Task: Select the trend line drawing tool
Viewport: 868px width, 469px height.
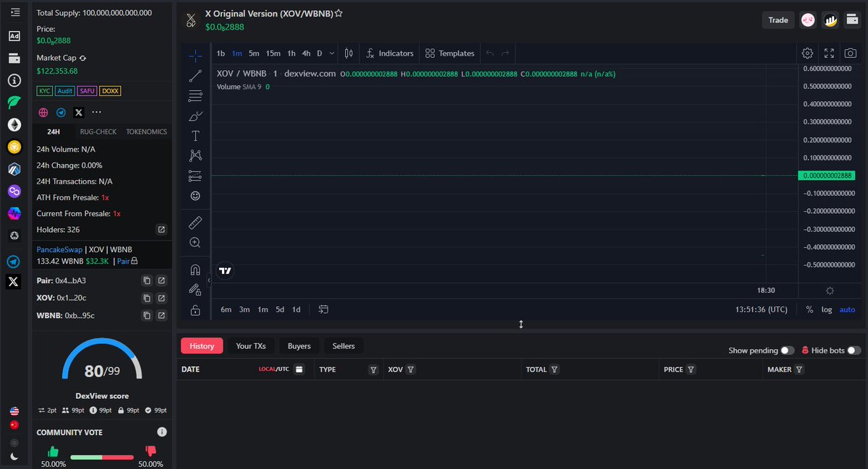Action: click(x=195, y=76)
